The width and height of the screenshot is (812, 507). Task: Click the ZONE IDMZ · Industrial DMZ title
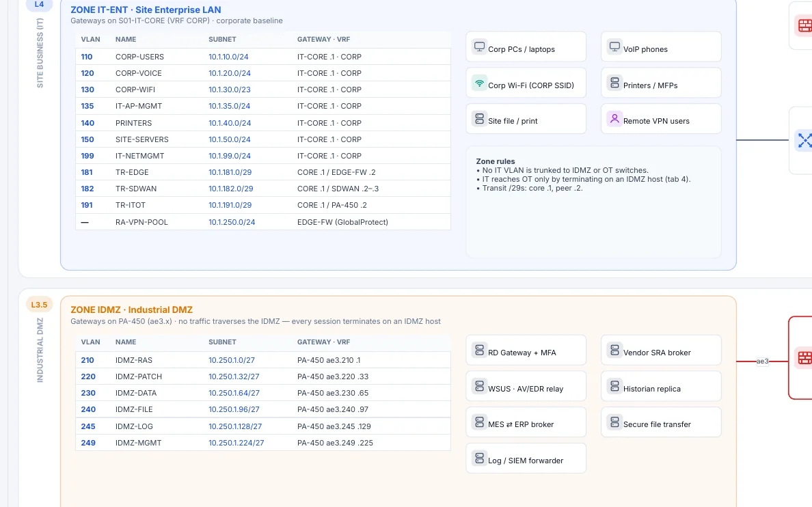pyautogui.click(x=131, y=310)
